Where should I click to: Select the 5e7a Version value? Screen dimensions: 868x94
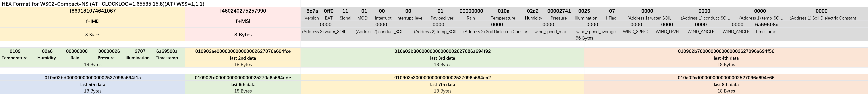tap(312, 11)
